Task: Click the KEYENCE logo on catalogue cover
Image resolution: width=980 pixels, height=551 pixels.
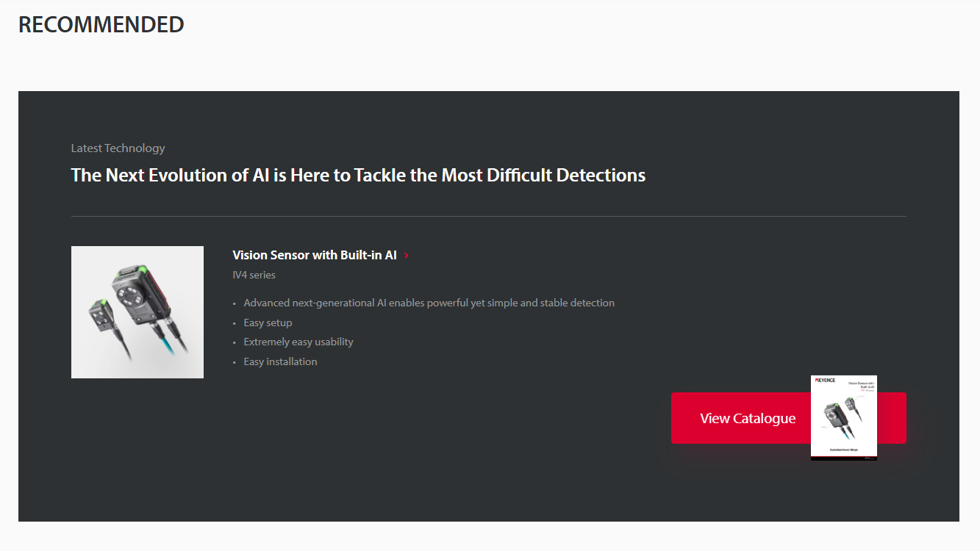Action: [825, 381]
